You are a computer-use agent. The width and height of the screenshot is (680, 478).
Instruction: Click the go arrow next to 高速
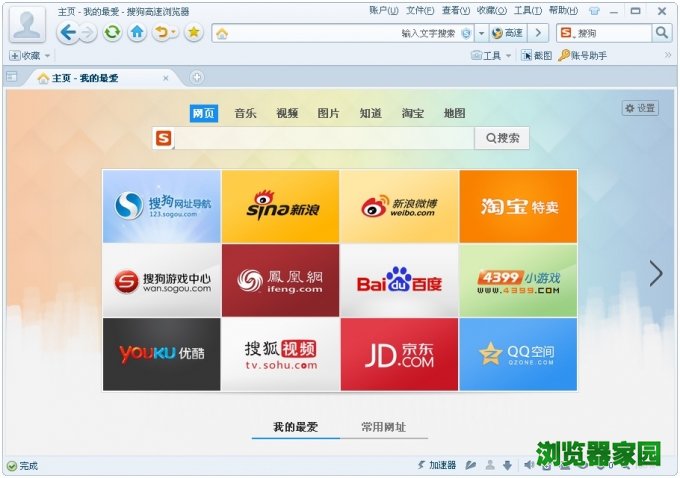pos(538,33)
